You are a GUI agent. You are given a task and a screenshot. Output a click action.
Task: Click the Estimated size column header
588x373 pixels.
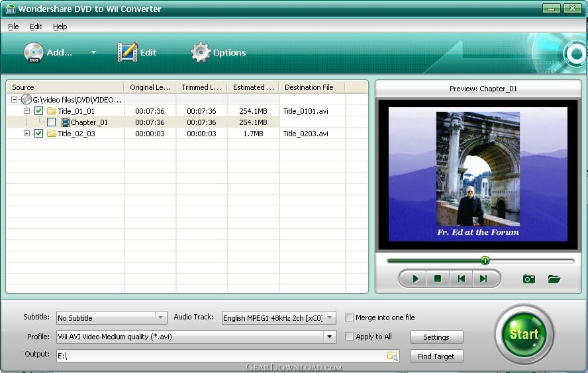[x=253, y=87]
